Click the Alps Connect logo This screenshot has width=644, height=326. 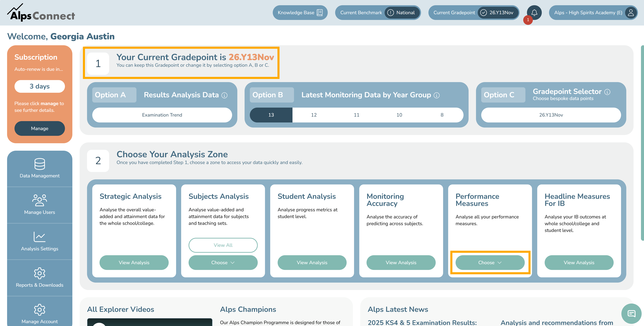[x=41, y=12]
